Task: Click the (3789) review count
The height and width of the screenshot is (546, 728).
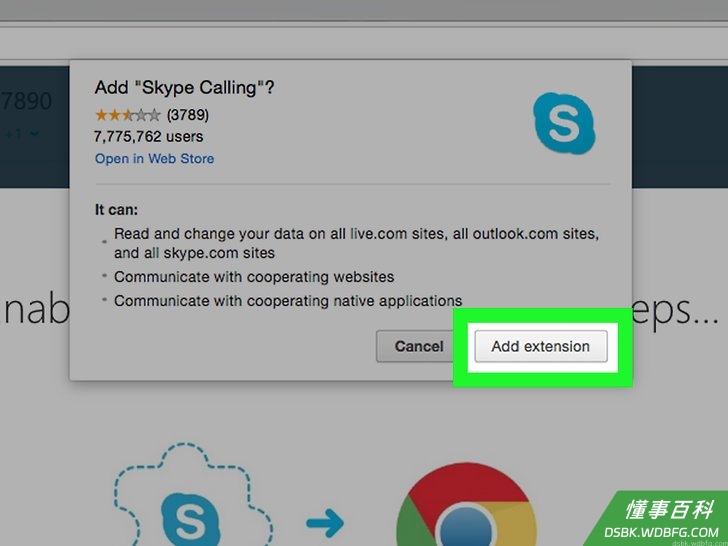Action: [188, 115]
